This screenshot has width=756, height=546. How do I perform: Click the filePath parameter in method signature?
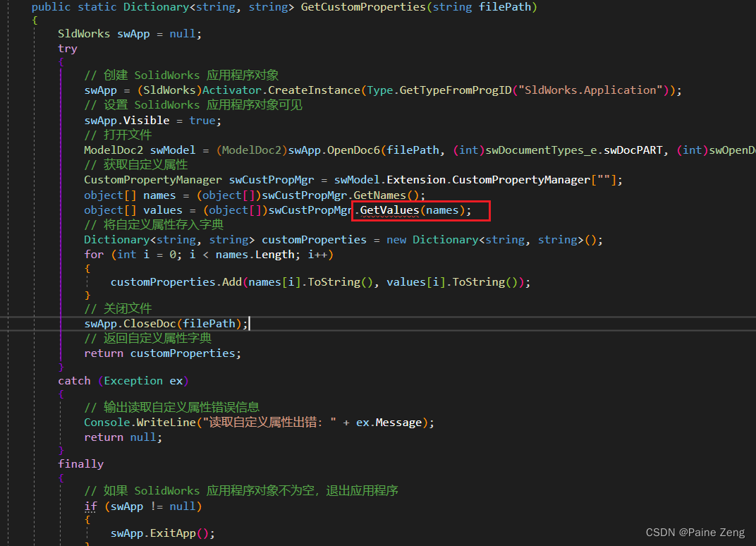(x=505, y=7)
